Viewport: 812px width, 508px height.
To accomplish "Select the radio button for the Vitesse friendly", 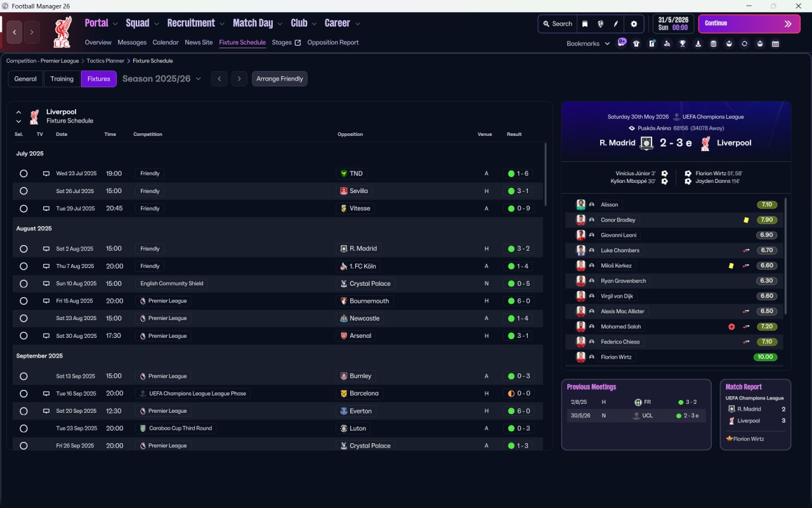I will 23,208.
